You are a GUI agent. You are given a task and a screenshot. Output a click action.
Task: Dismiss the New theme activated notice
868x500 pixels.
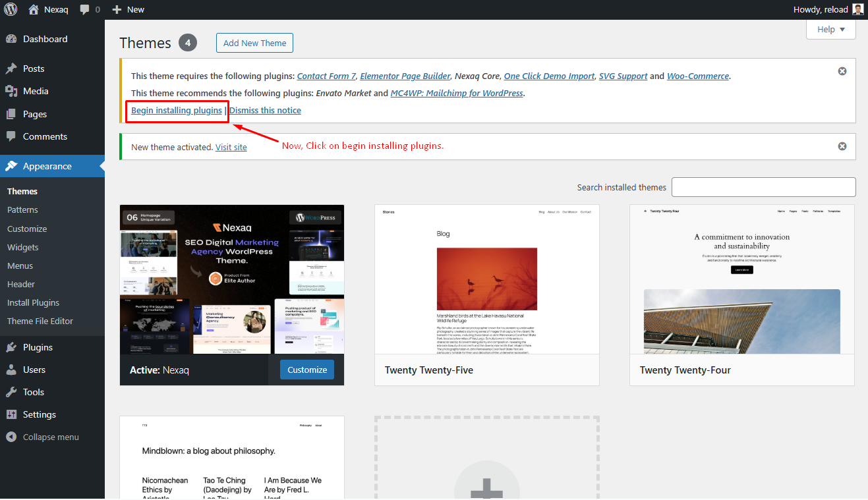(842, 146)
